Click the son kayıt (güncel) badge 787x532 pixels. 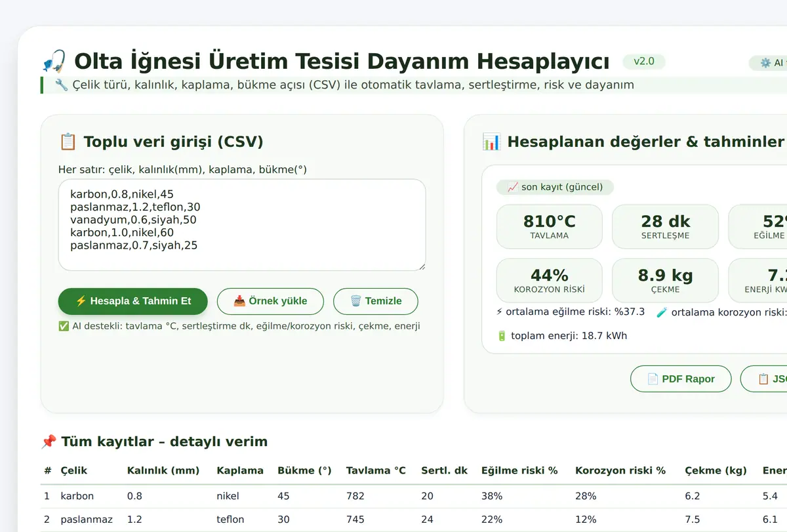coord(555,187)
